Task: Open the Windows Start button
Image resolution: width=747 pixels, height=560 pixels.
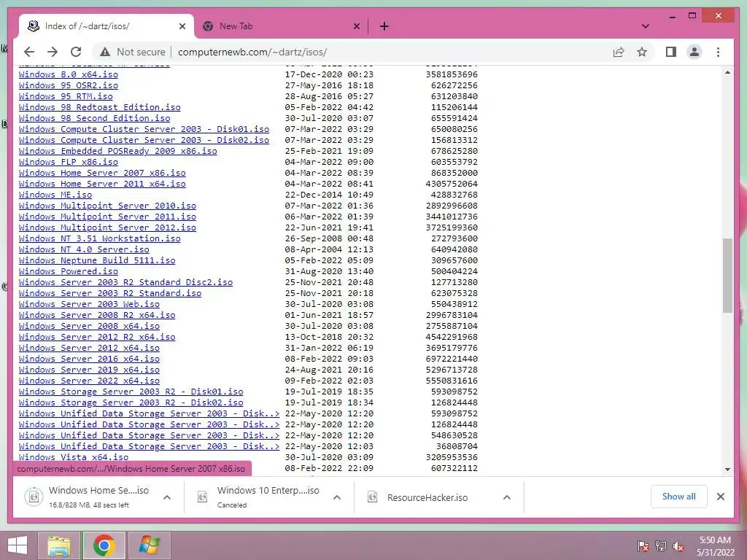Action: click(18, 545)
